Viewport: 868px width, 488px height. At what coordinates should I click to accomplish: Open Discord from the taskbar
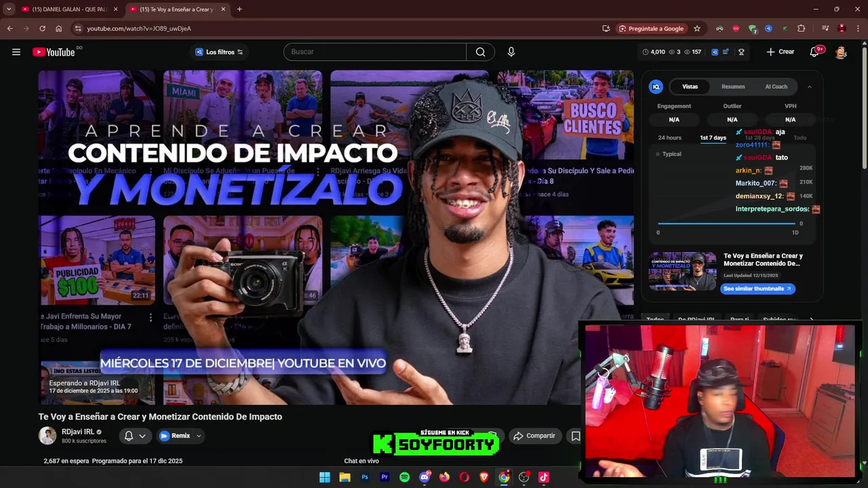click(425, 477)
